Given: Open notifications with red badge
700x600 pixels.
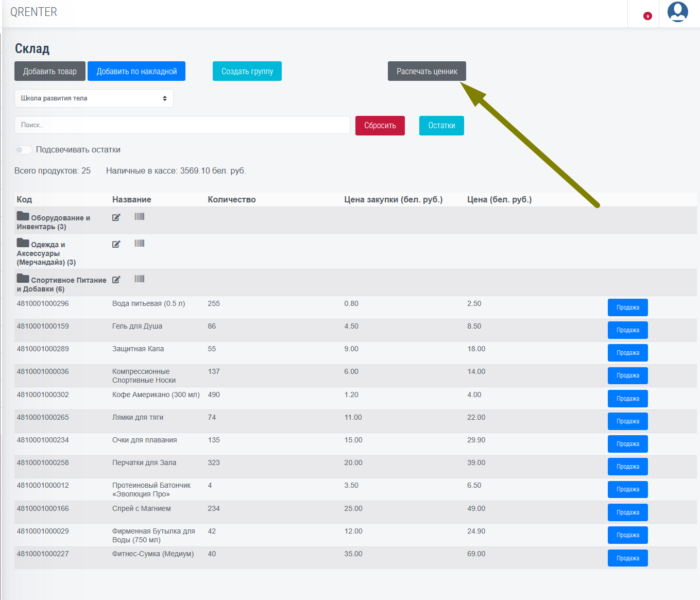Looking at the screenshot, I should 647,16.
